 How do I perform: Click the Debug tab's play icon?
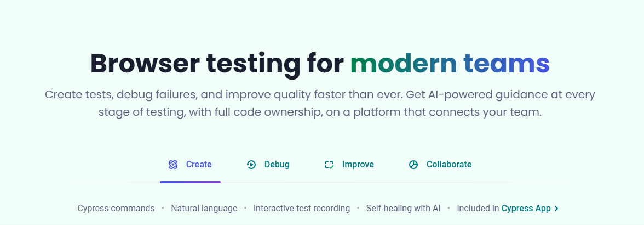pos(251,165)
